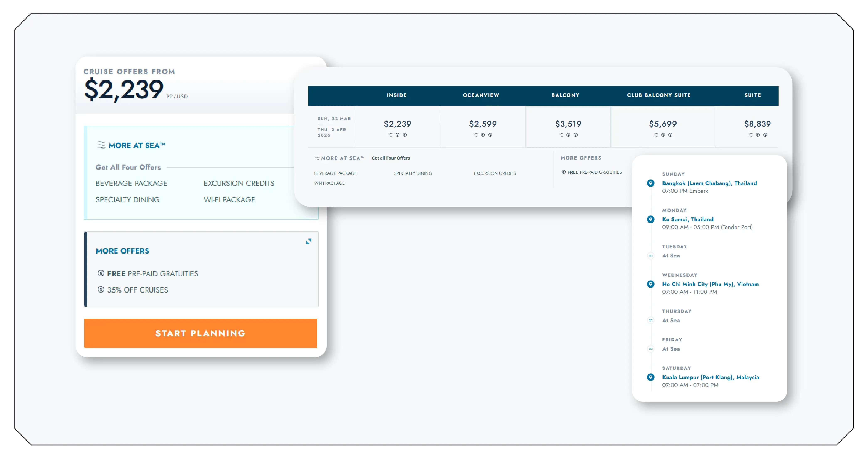
Task: Click the wave icon under the $2,239 Inside price
Action: pos(390,135)
